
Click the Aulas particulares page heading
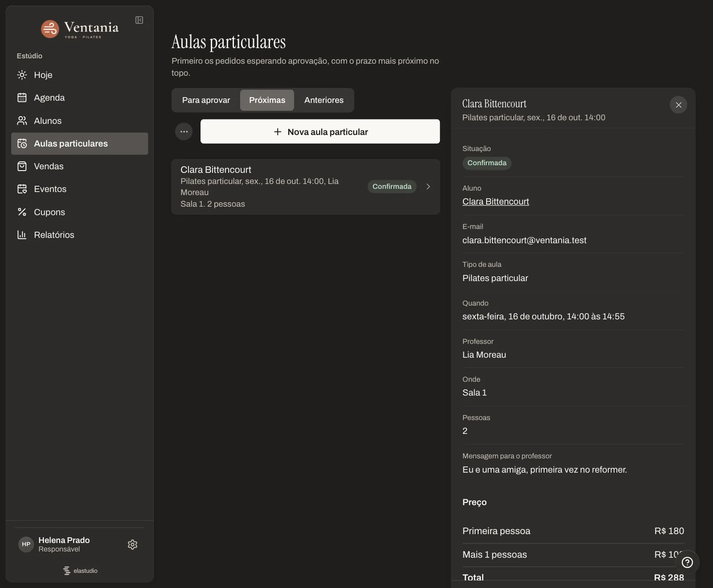coord(229,42)
